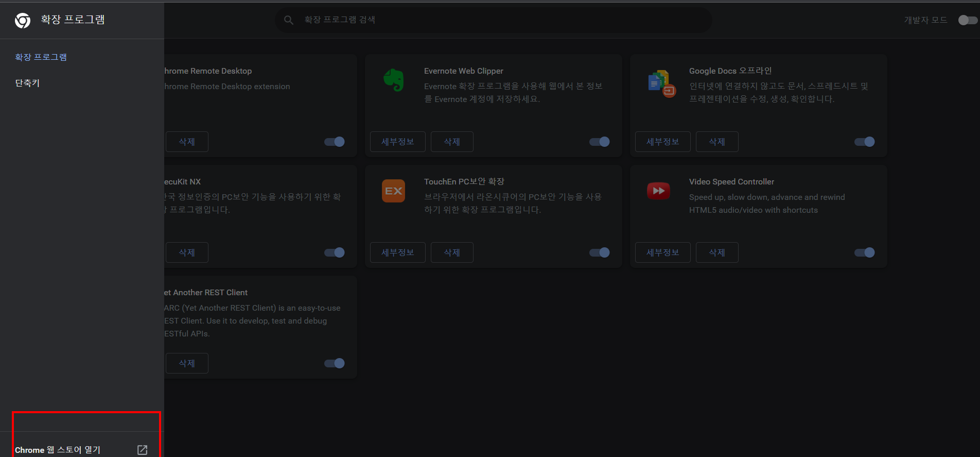
Task: Focus the 확장 프로그램 검색 field
Action: [494, 20]
